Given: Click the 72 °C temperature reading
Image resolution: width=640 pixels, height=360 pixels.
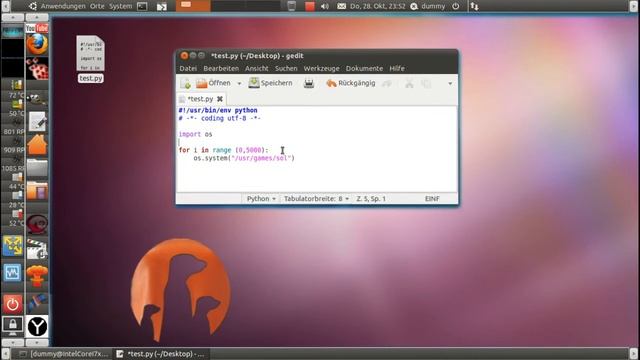Looking at the screenshot, I should click(x=17, y=96).
